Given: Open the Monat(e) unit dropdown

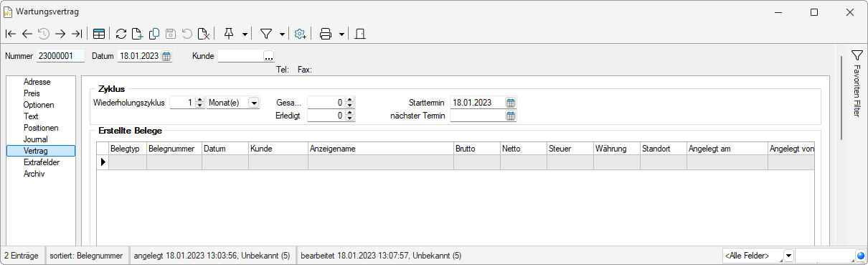Looking at the screenshot, I should pyautogui.click(x=253, y=103).
